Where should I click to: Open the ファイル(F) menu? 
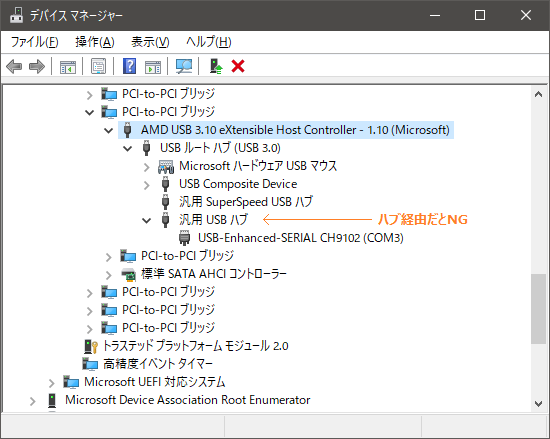35,42
